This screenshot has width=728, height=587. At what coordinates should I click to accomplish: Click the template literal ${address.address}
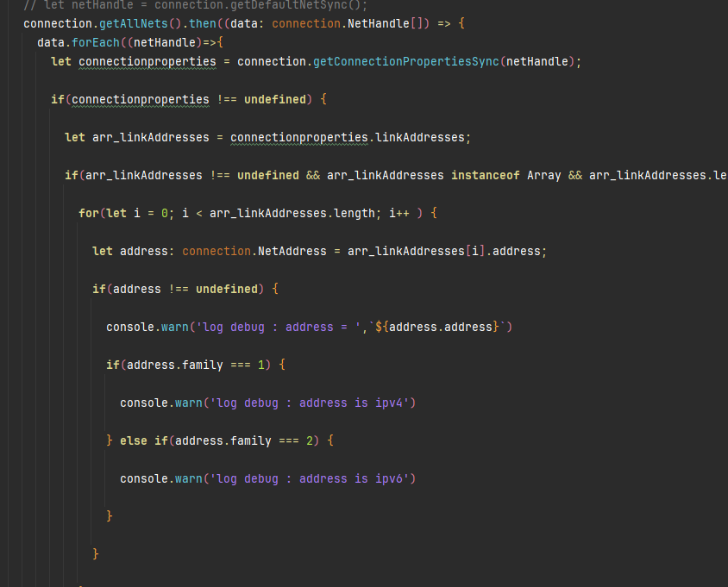click(437, 328)
